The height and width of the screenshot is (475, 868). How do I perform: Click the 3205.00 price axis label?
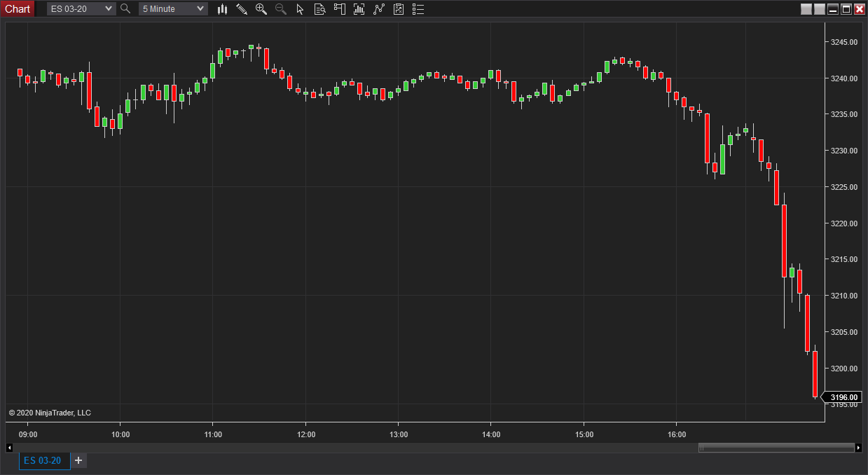click(844, 332)
